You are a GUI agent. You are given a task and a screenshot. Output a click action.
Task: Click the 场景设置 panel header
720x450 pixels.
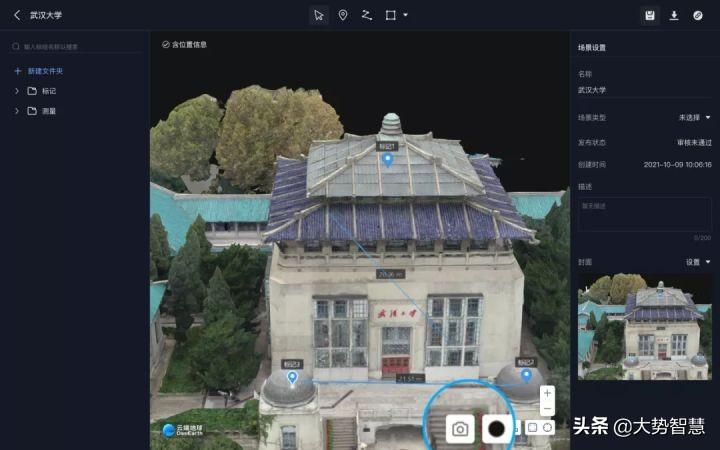point(591,48)
